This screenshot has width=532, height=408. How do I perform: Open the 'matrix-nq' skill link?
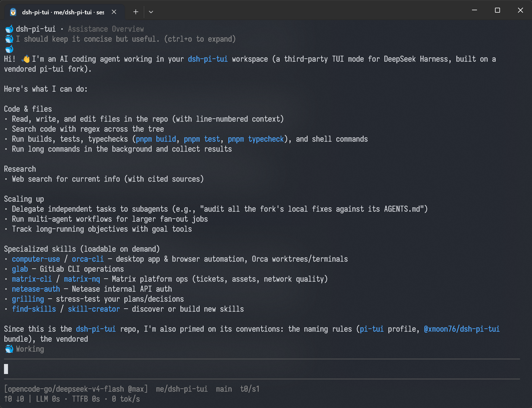pyautogui.click(x=82, y=279)
